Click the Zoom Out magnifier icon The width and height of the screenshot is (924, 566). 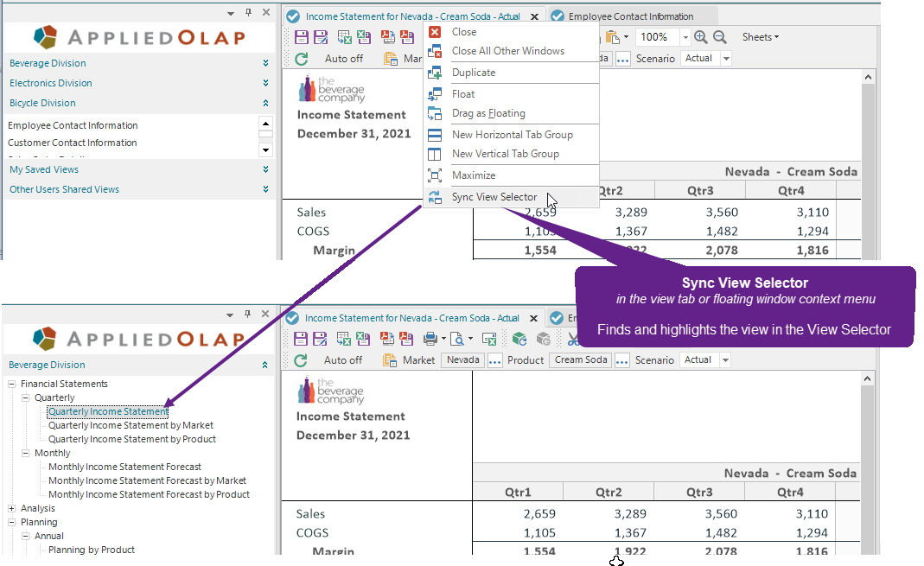point(719,37)
